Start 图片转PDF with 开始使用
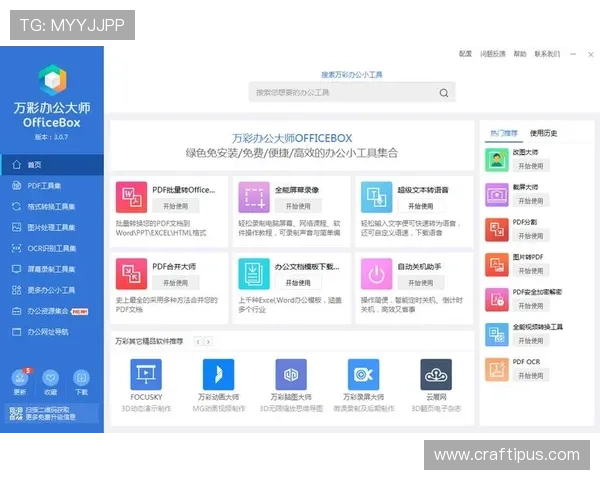 531,271
